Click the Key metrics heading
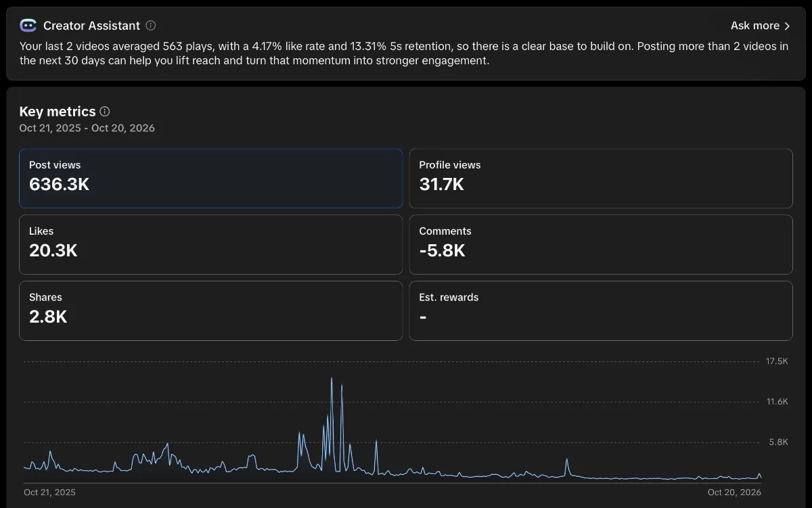This screenshot has height=508, width=812. tap(58, 112)
